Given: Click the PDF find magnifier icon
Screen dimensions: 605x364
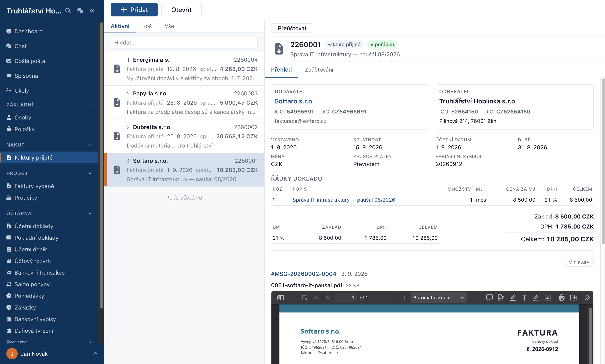Looking at the screenshot, I should [304, 297].
